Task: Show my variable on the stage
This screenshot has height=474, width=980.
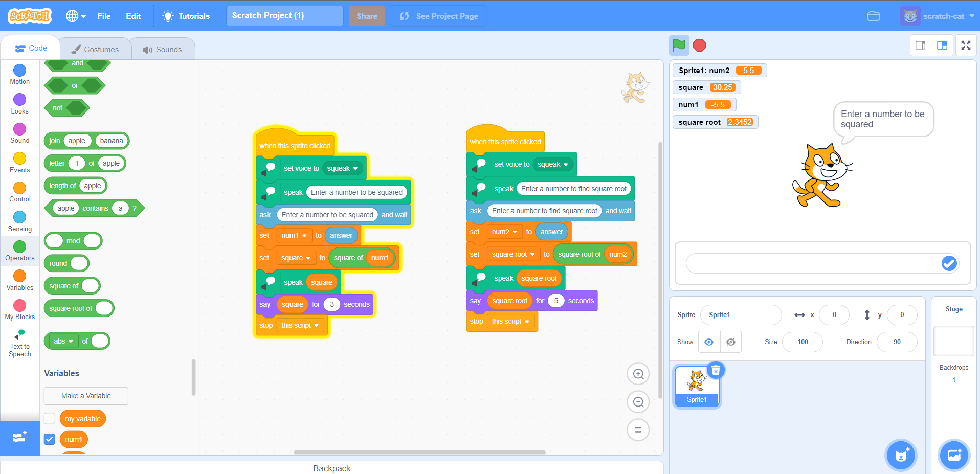Action: click(x=50, y=418)
